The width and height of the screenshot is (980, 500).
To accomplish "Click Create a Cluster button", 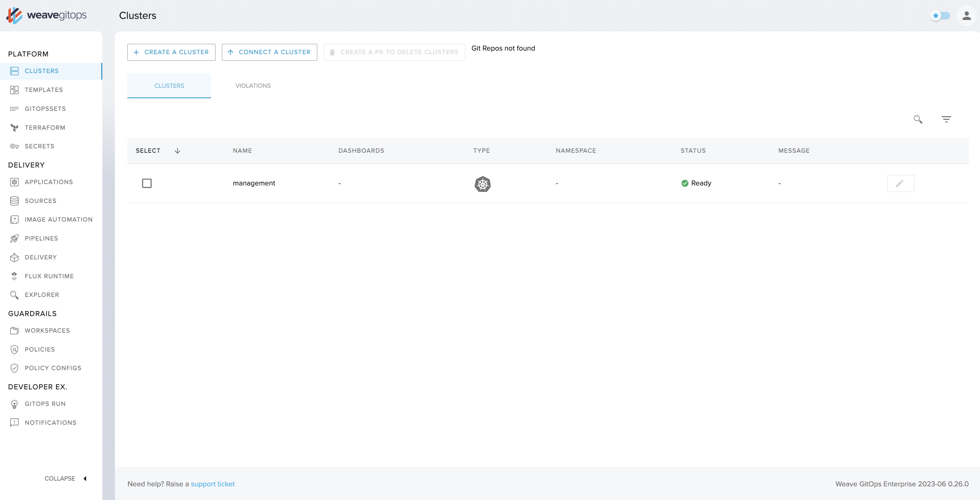I will click(171, 52).
